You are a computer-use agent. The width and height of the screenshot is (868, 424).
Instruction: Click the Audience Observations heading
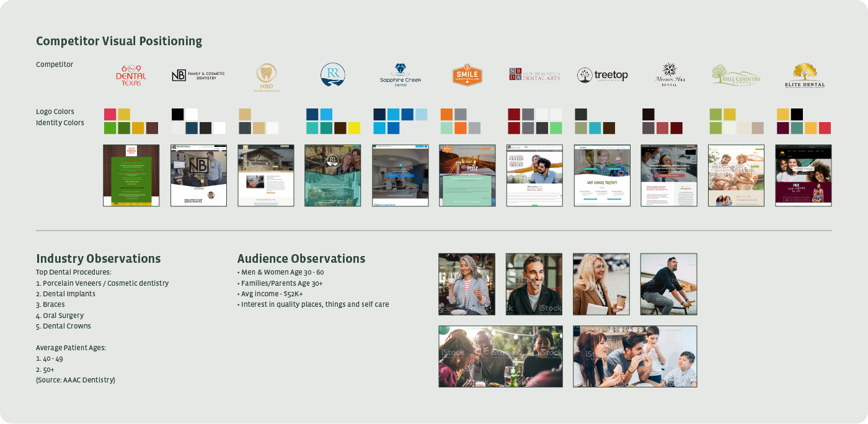301,259
